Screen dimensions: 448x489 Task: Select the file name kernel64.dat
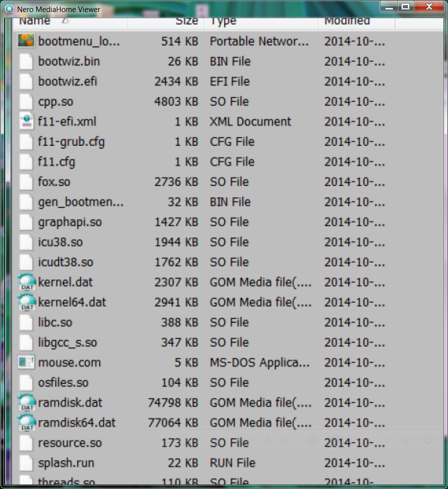pos(72,302)
